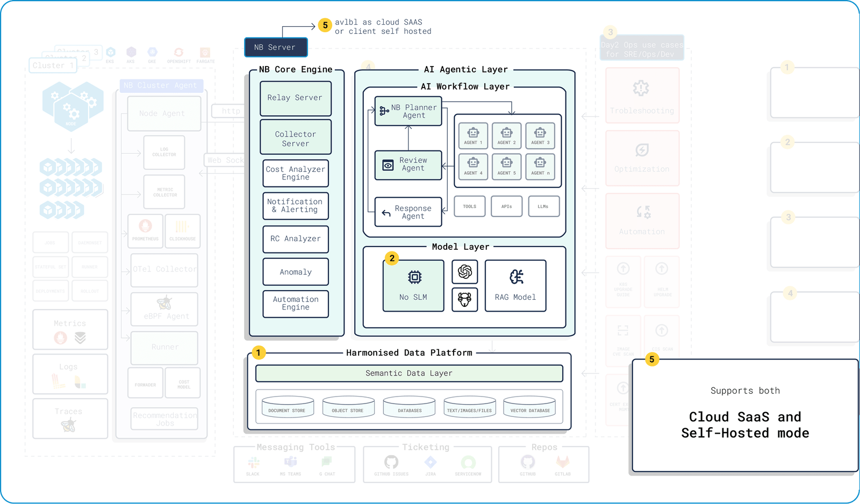Select the Agent 3 robot icon
The width and height of the screenshot is (860, 504).
[x=540, y=133]
